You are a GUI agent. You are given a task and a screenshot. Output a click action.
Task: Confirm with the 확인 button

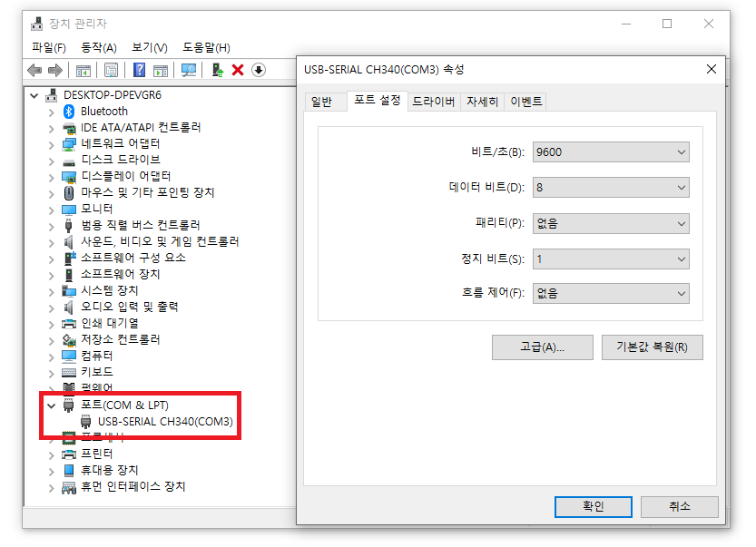click(x=593, y=506)
